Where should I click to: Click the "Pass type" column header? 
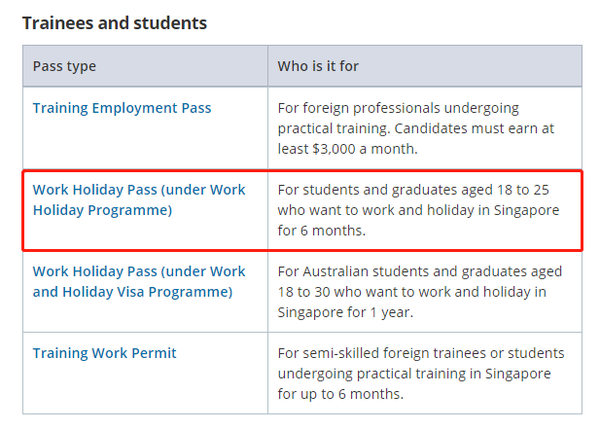tap(65, 67)
